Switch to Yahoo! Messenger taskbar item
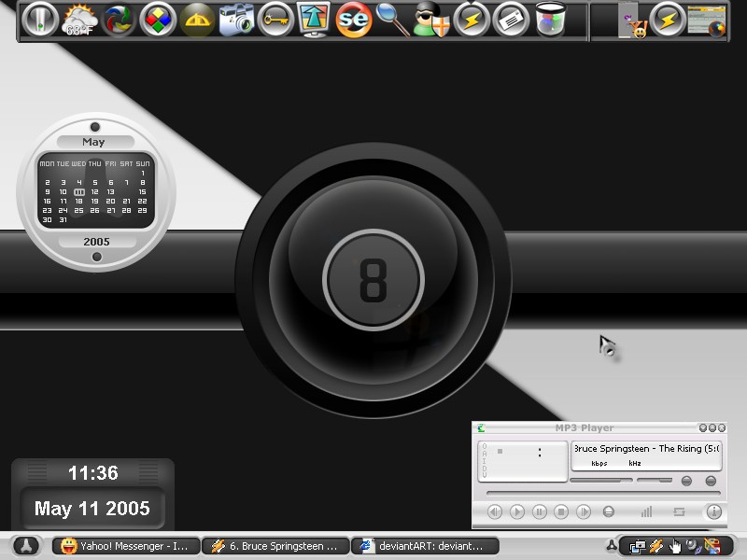This screenshot has width=747, height=560. (x=126, y=546)
